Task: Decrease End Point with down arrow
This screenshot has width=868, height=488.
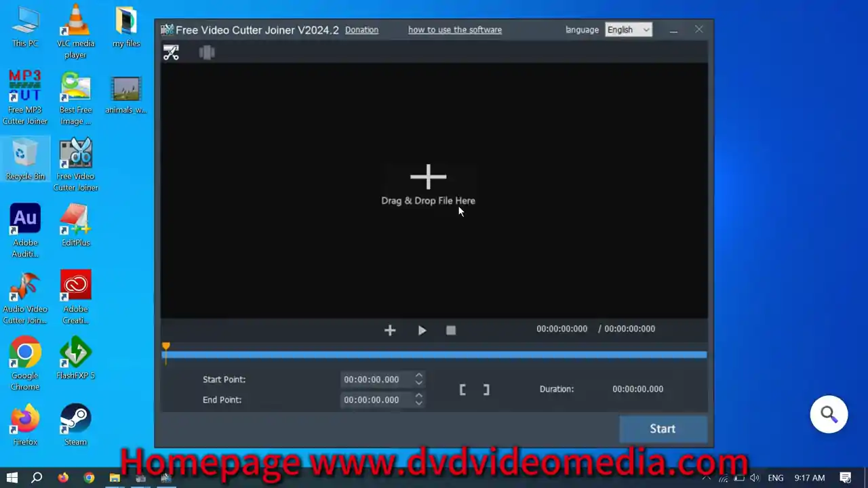Action: (418, 404)
